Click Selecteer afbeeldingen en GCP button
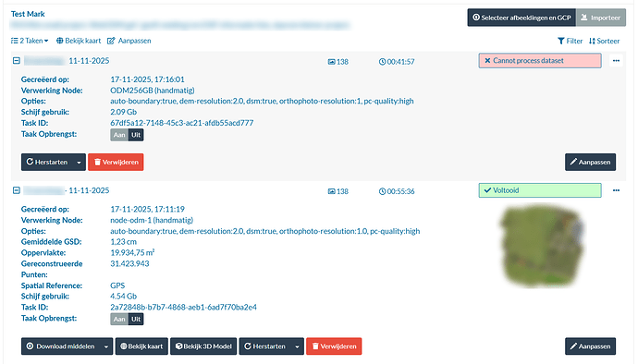This screenshot has height=364, width=638. coord(521,18)
